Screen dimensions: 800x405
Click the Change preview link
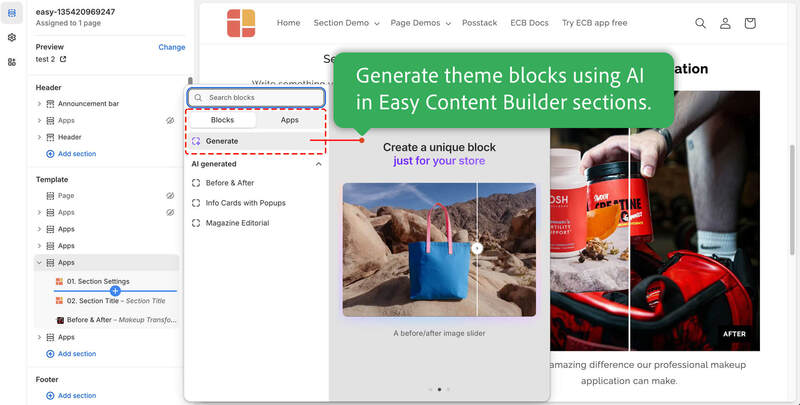pos(171,47)
